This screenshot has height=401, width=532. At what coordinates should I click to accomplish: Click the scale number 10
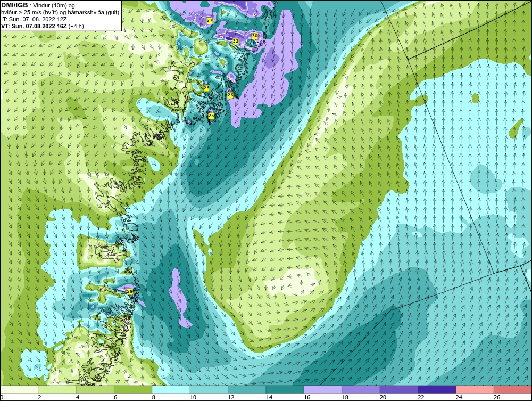(x=193, y=397)
